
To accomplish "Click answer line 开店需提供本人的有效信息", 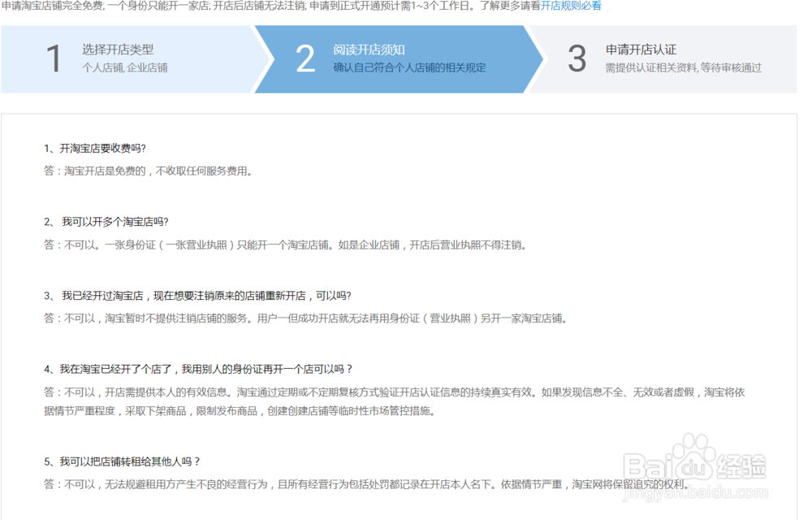I will pyautogui.click(x=394, y=392).
